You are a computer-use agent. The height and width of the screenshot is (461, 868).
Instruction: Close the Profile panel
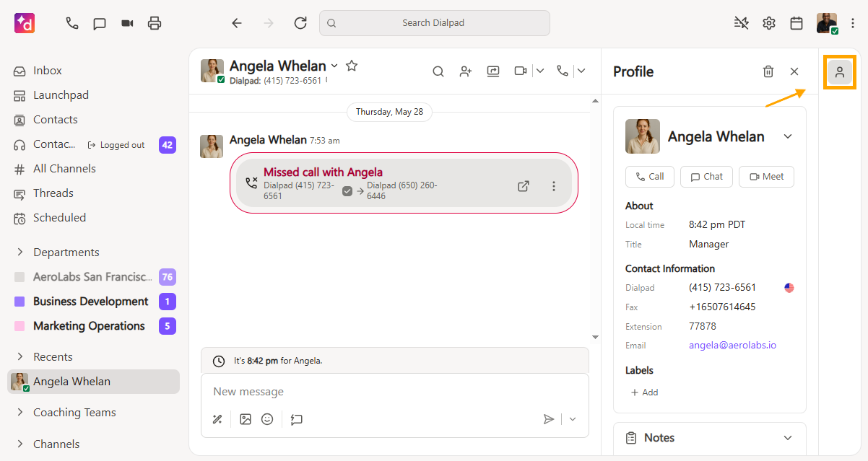coord(794,71)
